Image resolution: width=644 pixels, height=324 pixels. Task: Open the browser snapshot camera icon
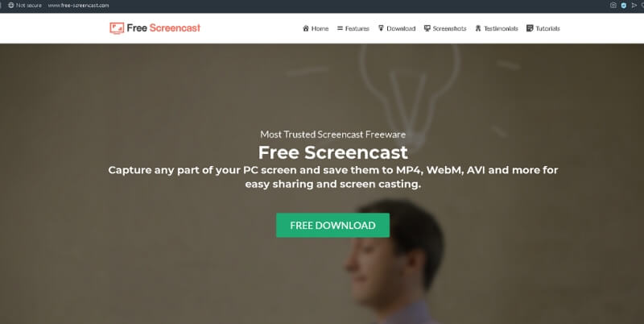(x=613, y=6)
